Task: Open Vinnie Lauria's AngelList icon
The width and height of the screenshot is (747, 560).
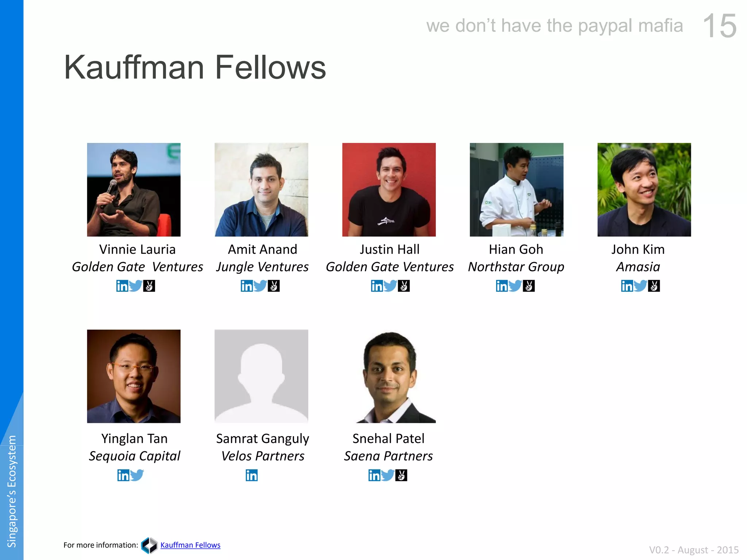Action: (x=149, y=286)
